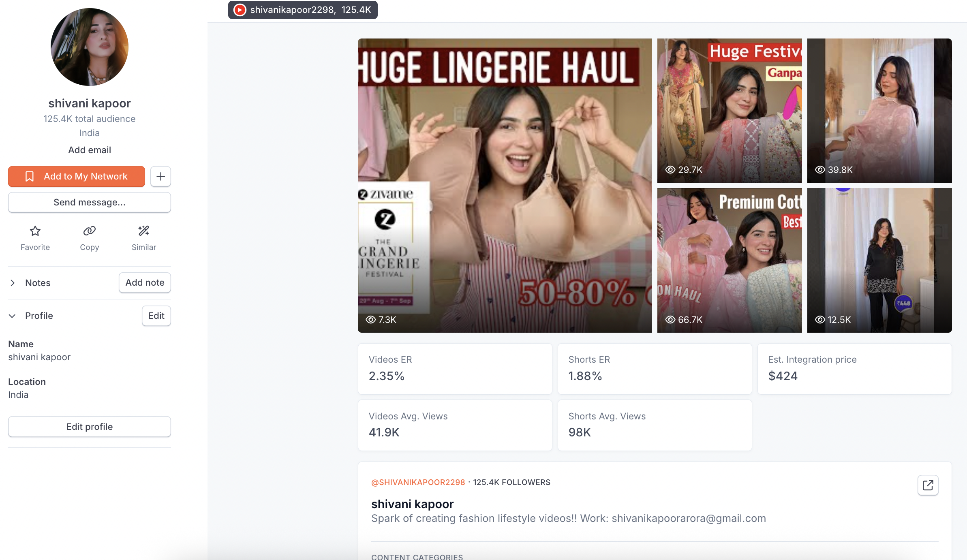Image resolution: width=967 pixels, height=560 pixels.
Task: Click Location value India in Profile section
Action: coord(18,395)
